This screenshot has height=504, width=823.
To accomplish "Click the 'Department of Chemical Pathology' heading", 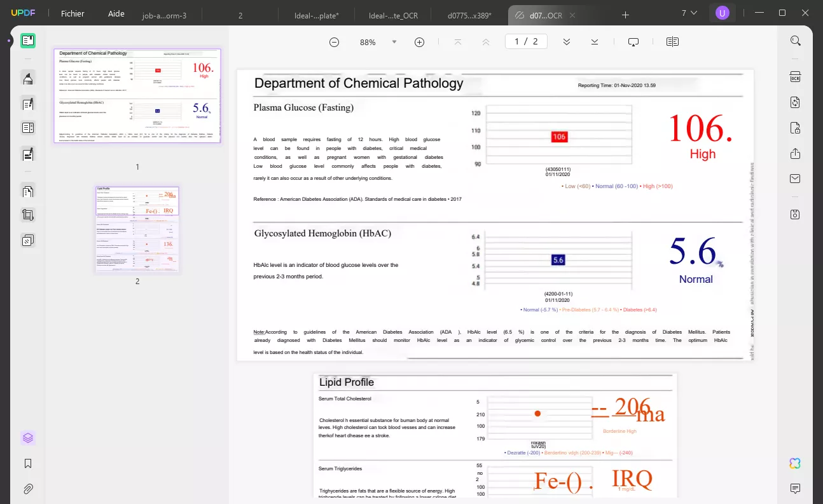I will (359, 83).
